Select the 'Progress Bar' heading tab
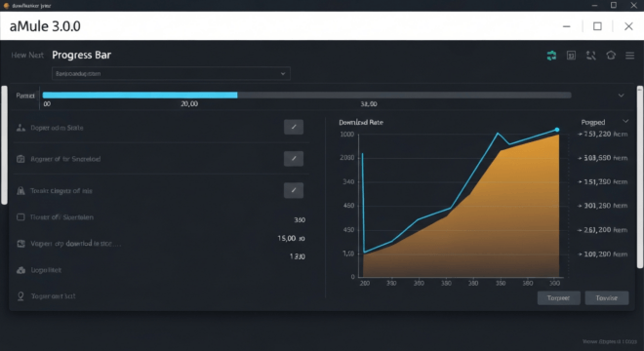This screenshot has width=644, height=351. coord(81,55)
